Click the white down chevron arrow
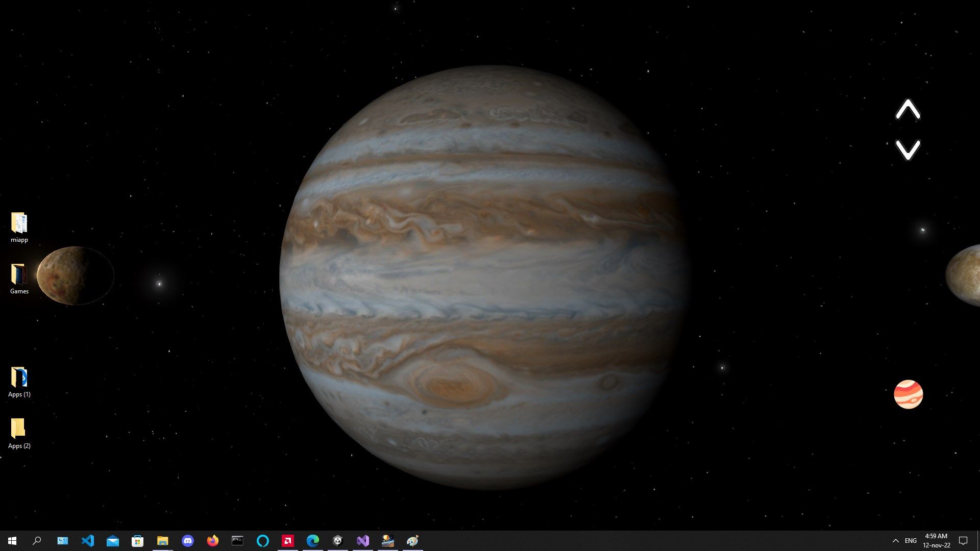This screenshot has width=980, height=551. [908, 150]
